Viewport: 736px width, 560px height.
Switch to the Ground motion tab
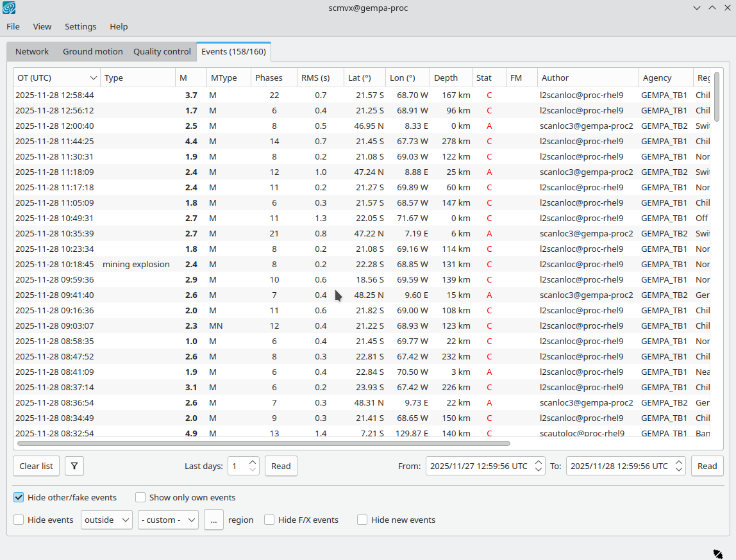tap(92, 51)
